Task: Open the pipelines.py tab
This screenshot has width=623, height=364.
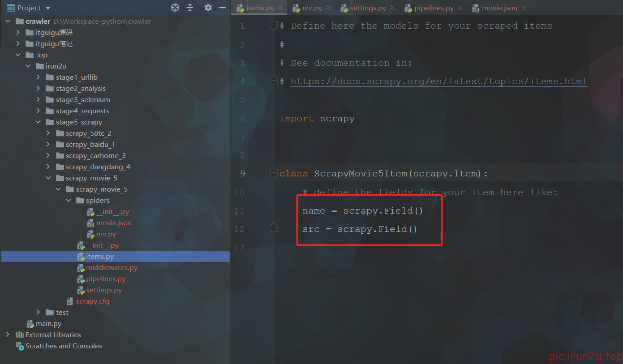Action: click(434, 8)
